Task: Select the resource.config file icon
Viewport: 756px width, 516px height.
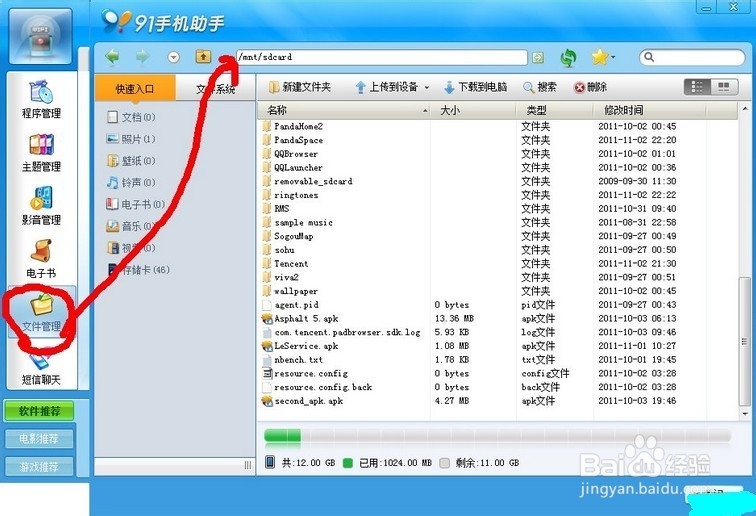Action: click(x=267, y=374)
